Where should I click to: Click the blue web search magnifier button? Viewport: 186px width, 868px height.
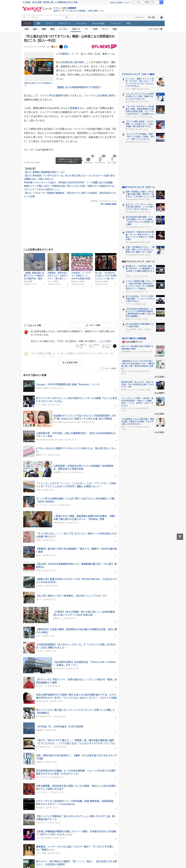(x=161, y=2)
